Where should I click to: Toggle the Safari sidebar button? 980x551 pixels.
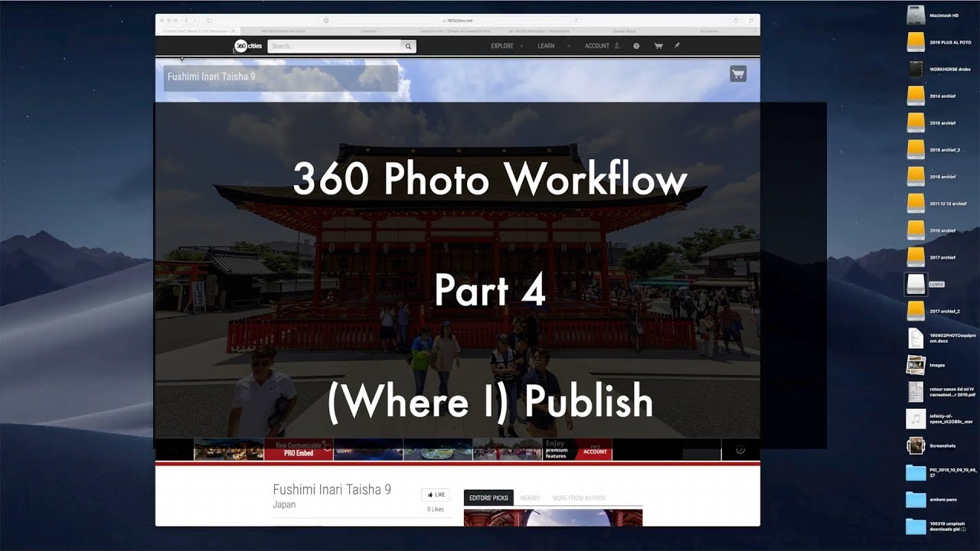coord(209,20)
